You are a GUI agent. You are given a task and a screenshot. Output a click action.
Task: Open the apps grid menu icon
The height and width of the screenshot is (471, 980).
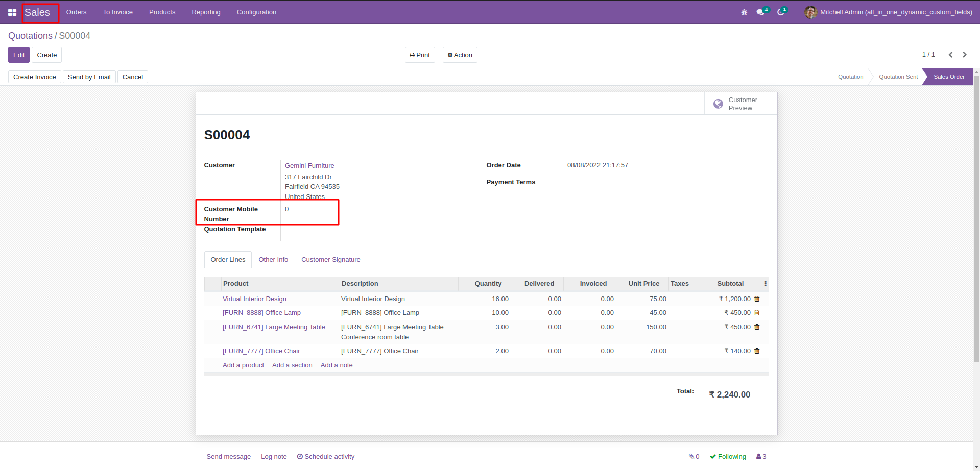pyautogui.click(x=12, y=12)
